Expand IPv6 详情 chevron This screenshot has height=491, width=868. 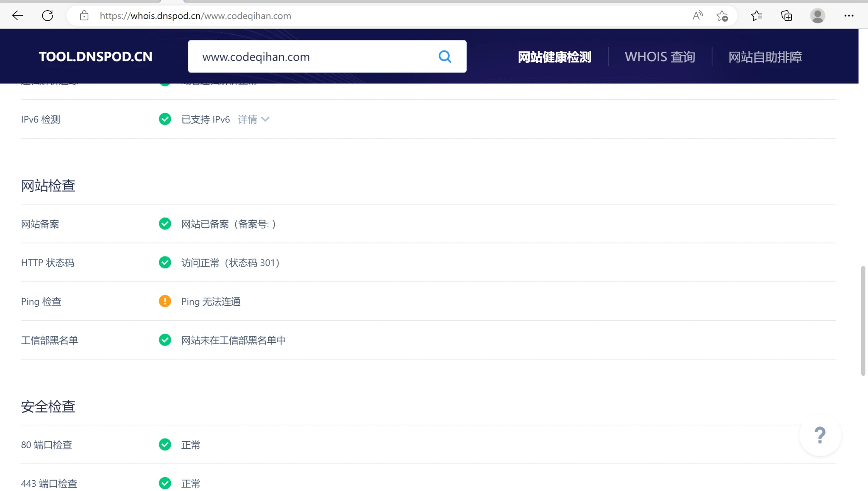(265, 119)
